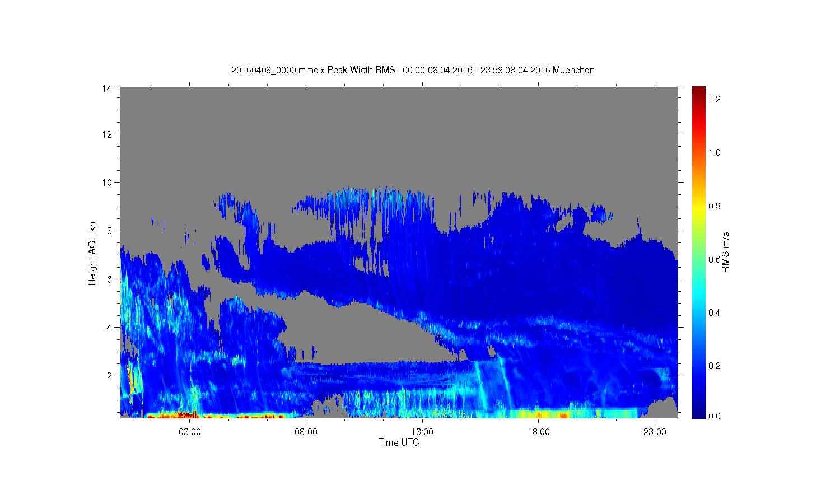
Task: Click the height tick label '8'
Action: (109, 231)
